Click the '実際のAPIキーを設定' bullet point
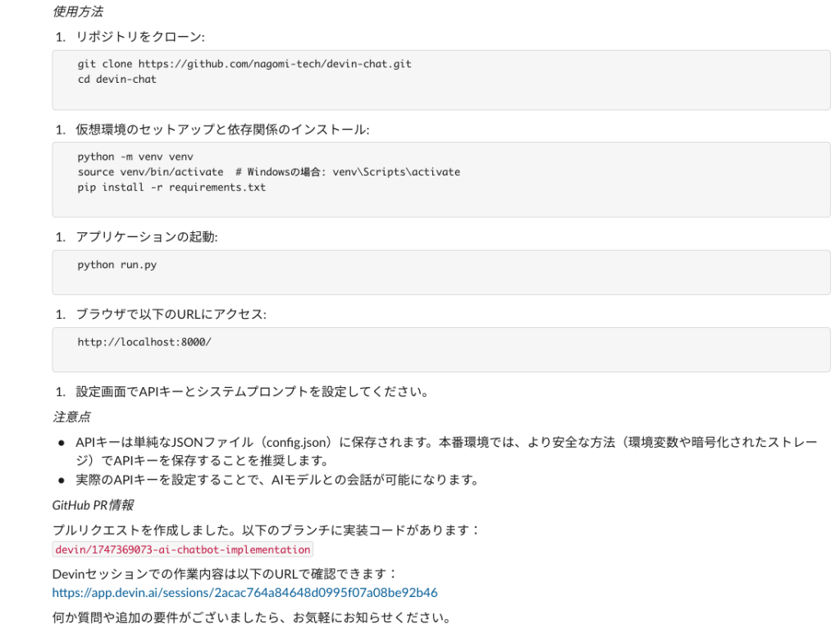 276,480
